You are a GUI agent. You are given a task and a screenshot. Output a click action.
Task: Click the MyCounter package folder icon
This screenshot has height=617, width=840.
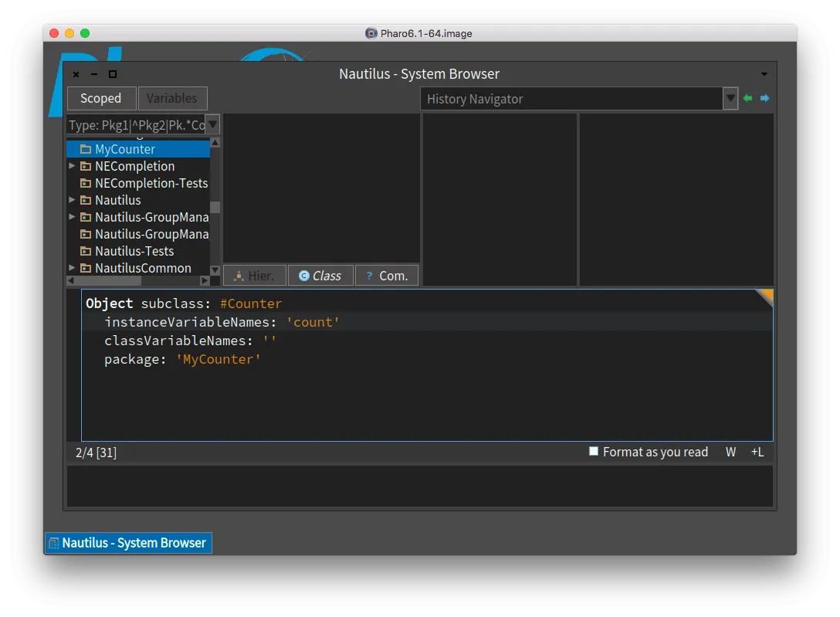point(86,149)
